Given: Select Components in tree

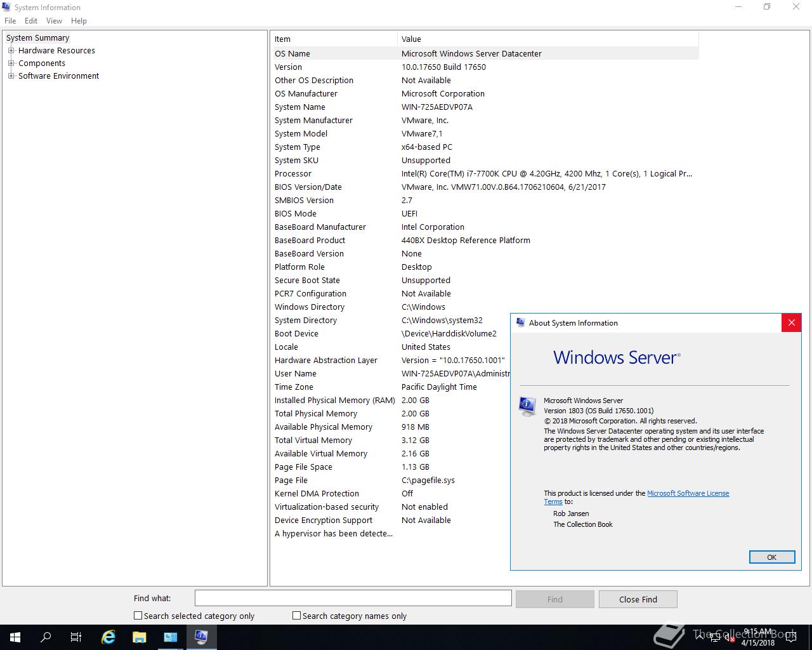Looking at the screenshot, I should point(42,63).
